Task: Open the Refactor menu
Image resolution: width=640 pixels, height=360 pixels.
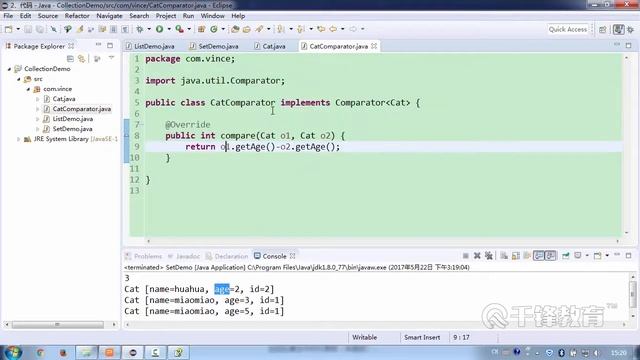Action: coord(77,16)
